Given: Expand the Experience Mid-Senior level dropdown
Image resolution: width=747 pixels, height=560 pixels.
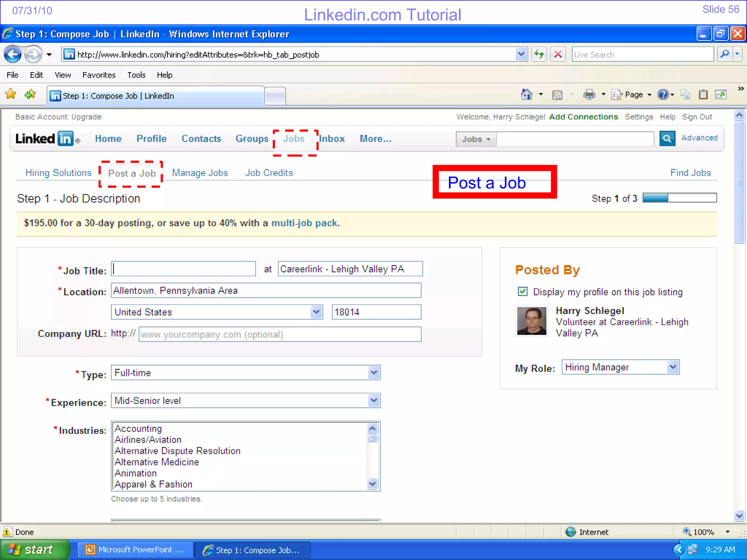Looking at the screenshot, I should coord(373,401).
